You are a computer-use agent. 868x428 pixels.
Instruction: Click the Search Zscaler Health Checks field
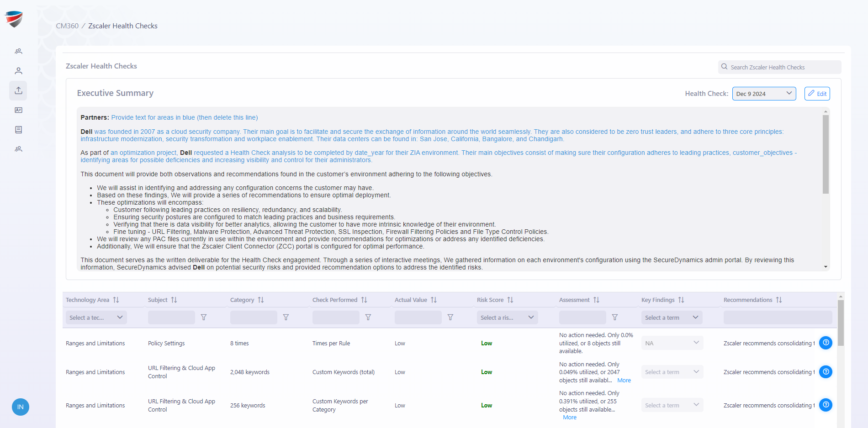click(779, 67)
